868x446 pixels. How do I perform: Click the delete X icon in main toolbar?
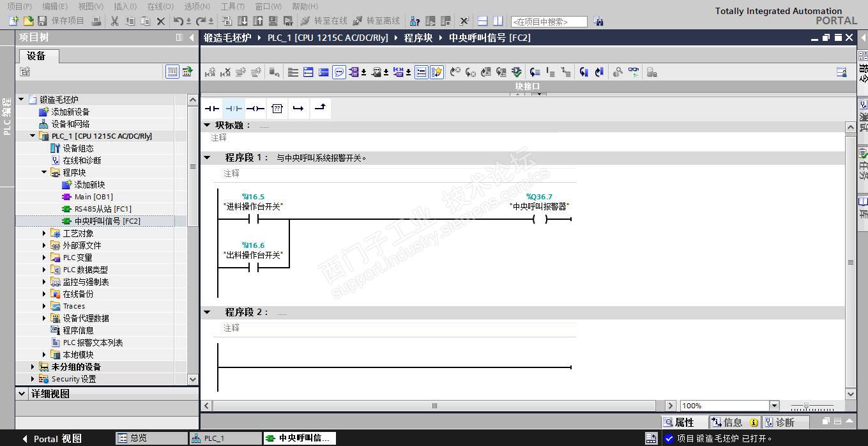tap(161, 21)
